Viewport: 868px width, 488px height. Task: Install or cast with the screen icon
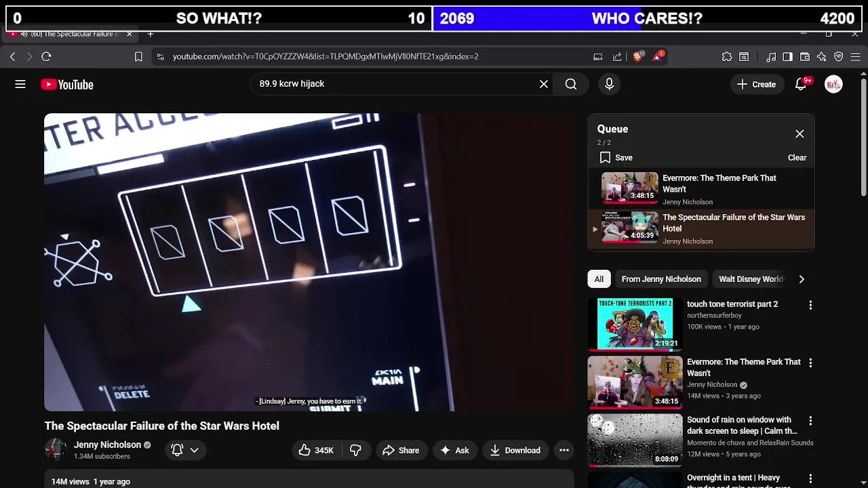pyautogui.click(x=597, y=57)
